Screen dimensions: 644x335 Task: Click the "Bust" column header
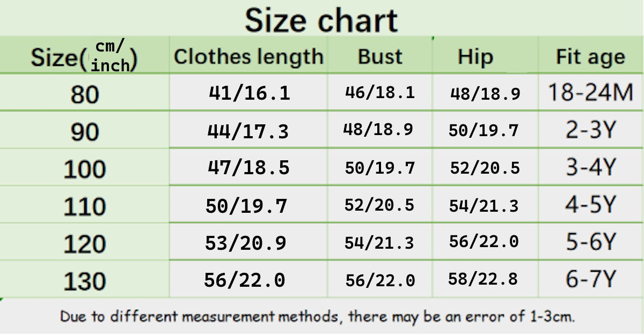pos(380,56)
